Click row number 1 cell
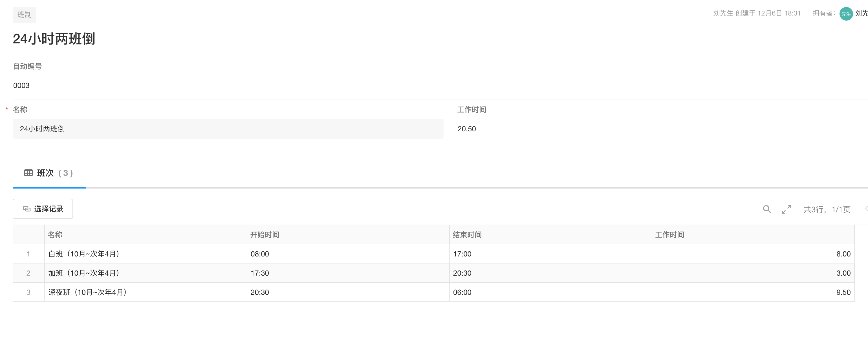Viewport: 868px width, 341px height. tap(28, 254)
